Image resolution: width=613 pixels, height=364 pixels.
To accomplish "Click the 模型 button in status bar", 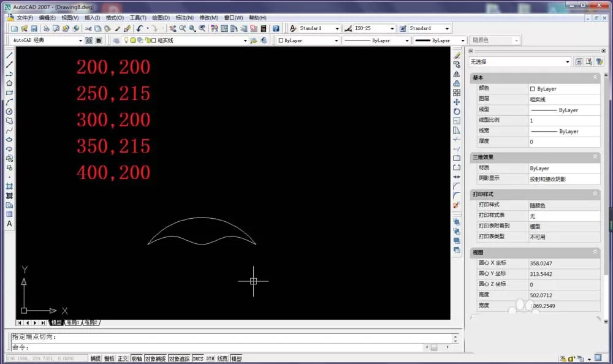I will 237,358.
